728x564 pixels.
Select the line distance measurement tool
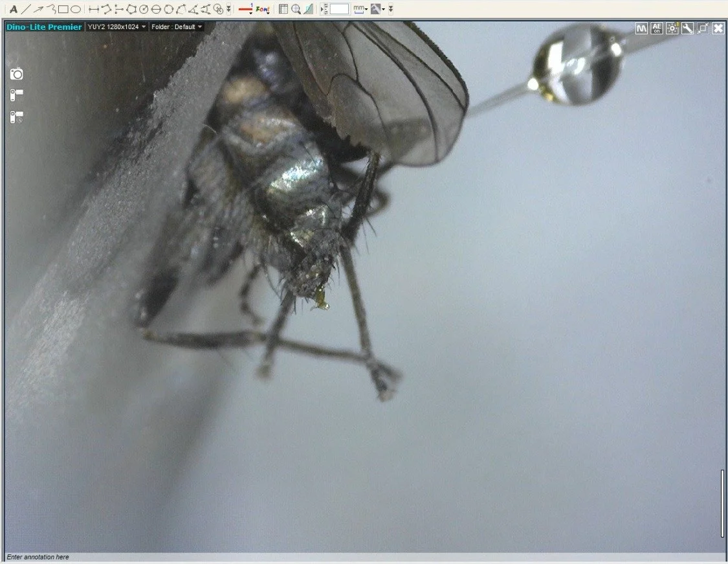pos(94,9)
